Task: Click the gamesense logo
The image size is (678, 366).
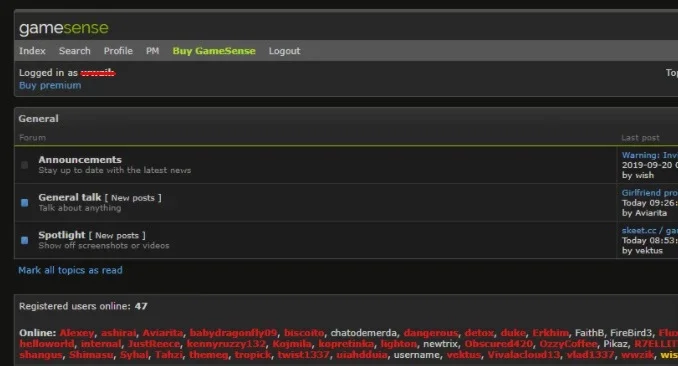Action: coord(64,29)
